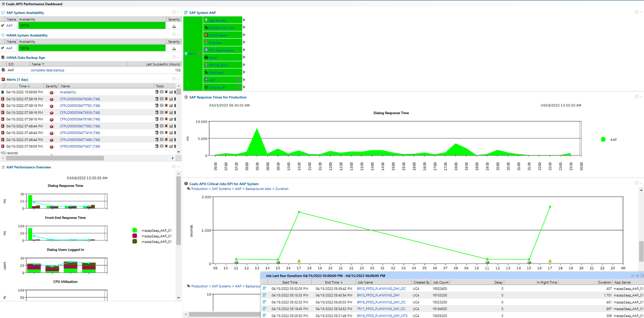Click the yellow note tool for CFPLO000036477783 alert
The height and width of the screenshot is (318, 644).
pyautogui.click(x=171, y=106)
